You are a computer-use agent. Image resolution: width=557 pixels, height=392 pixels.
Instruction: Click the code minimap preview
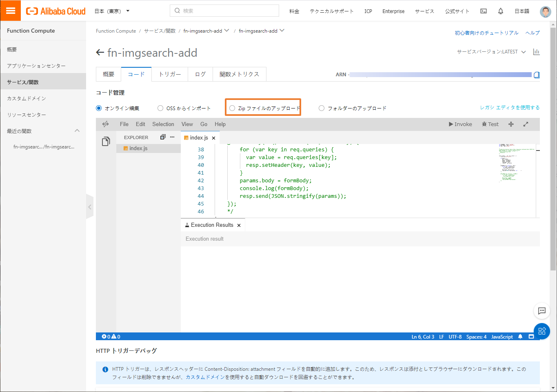coord(517,163)
